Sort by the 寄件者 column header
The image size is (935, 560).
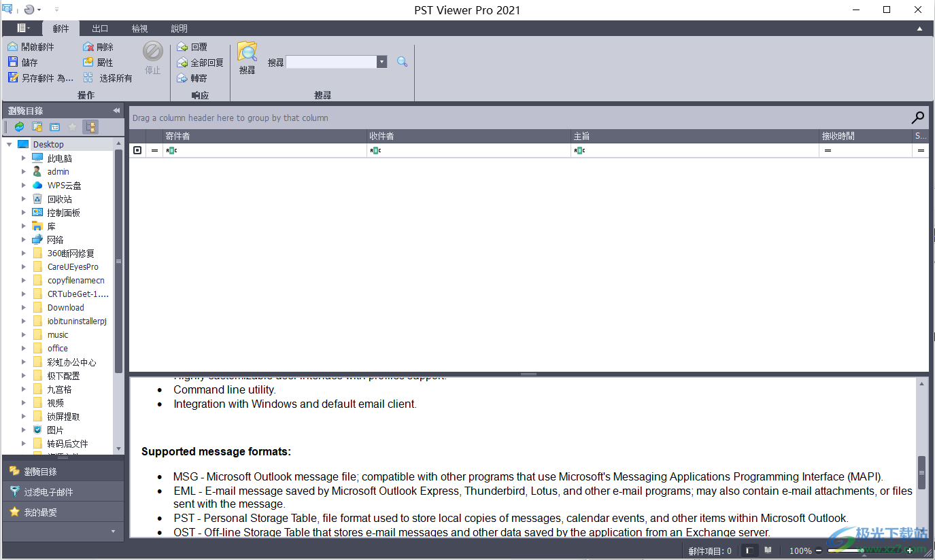[x=265, y=136]
